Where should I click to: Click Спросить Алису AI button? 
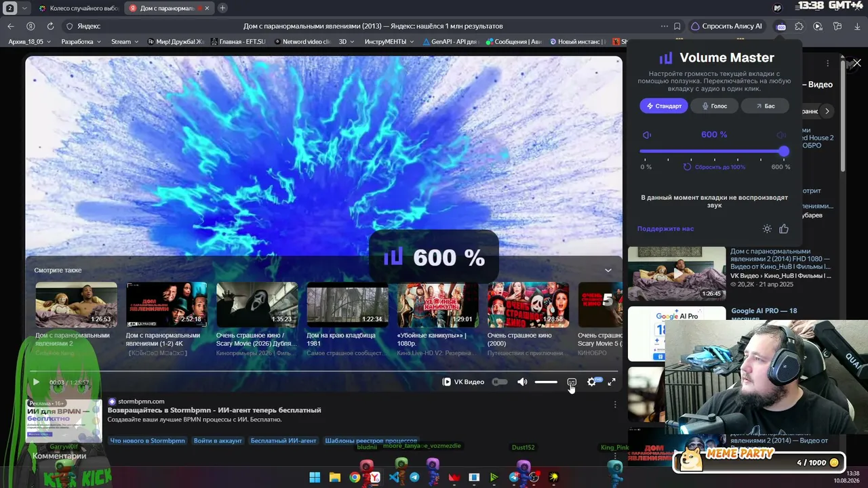[x=726, y=26]
